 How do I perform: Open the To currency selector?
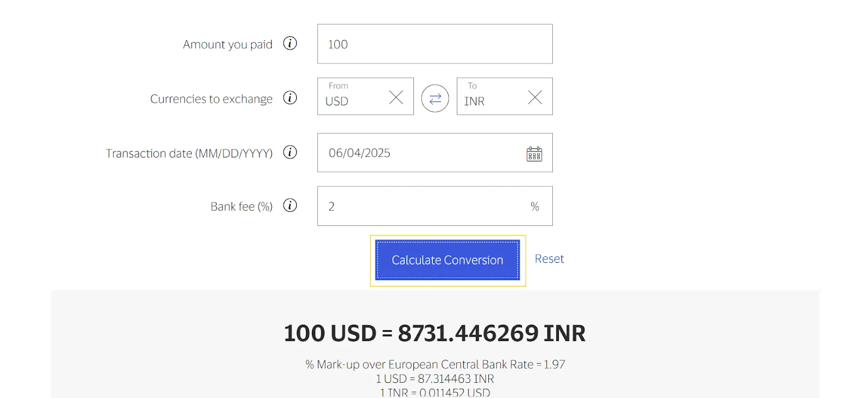tap(491, 102)
